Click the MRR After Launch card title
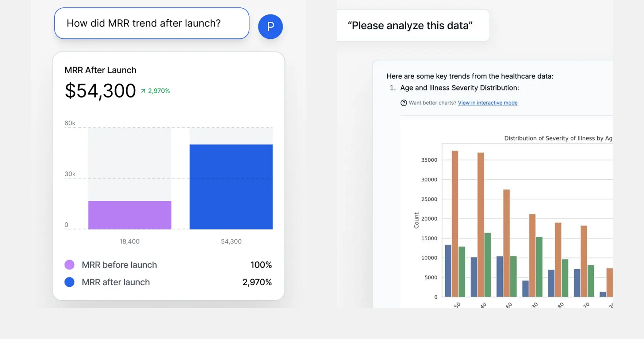Viewport: 644px width, 339px height. [100, 70]
